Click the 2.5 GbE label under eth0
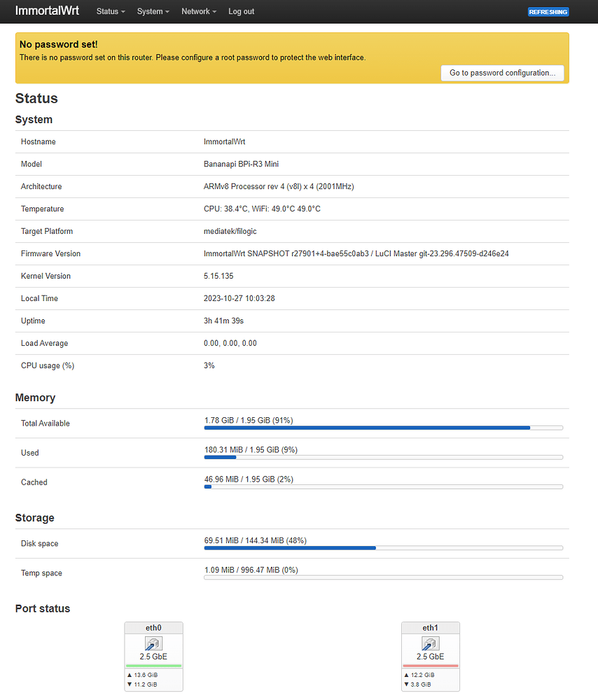 pos(153,657)
